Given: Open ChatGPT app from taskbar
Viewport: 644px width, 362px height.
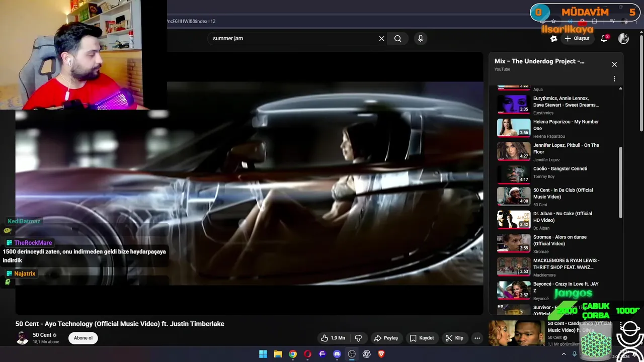Looking at the screenshot, I should (367, 354).
